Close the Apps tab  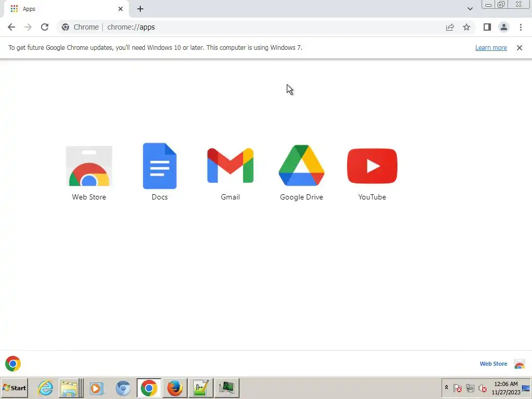(121, 9)
